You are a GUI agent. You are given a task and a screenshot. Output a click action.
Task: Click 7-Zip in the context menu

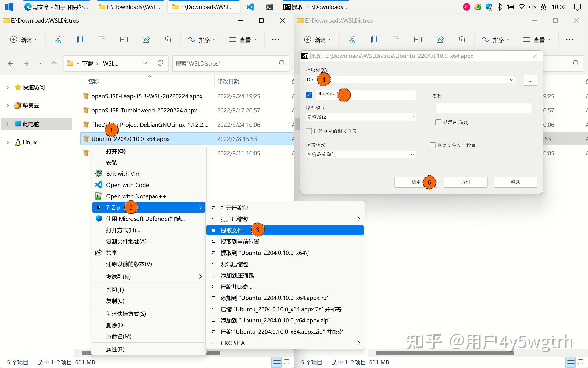[148, 207]
